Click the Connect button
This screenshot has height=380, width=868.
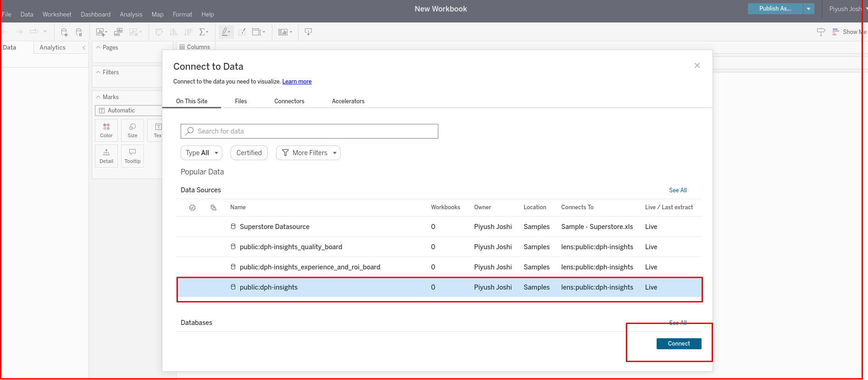679,344
